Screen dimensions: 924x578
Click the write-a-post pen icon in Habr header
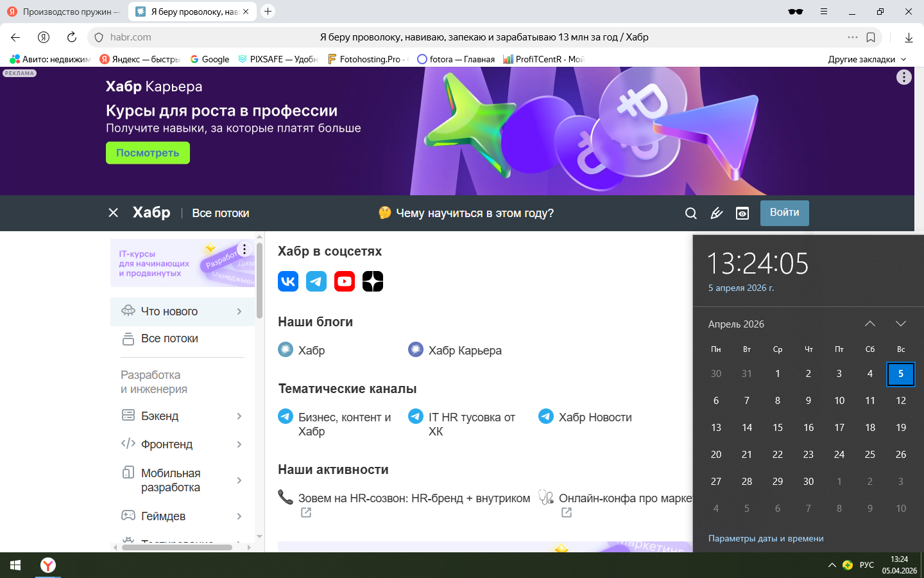tap(717, 213)
